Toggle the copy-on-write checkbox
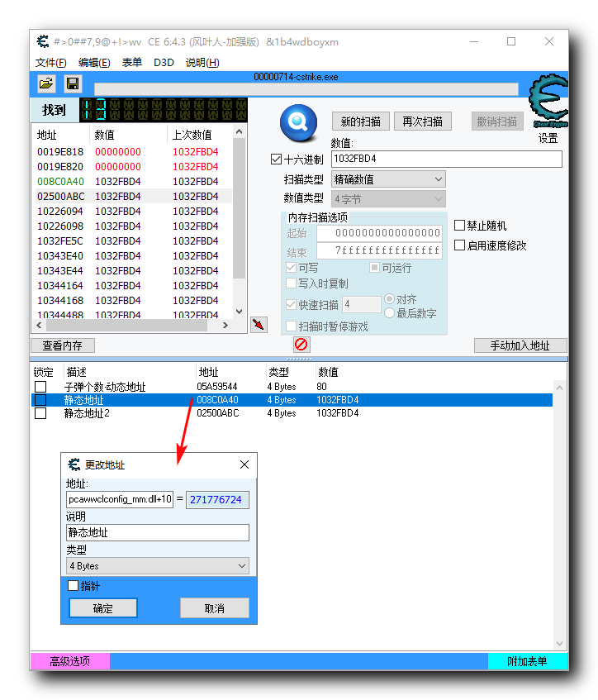The width and height of the screenshot is (598, 700). click(x=291, y=283)
